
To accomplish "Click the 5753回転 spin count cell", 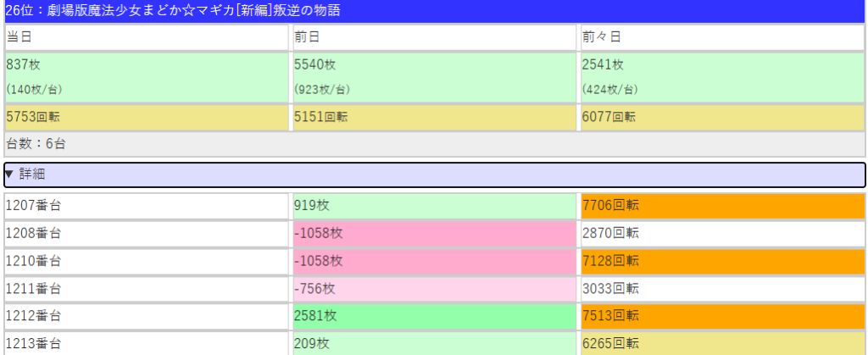I will [x=147, y=117].
